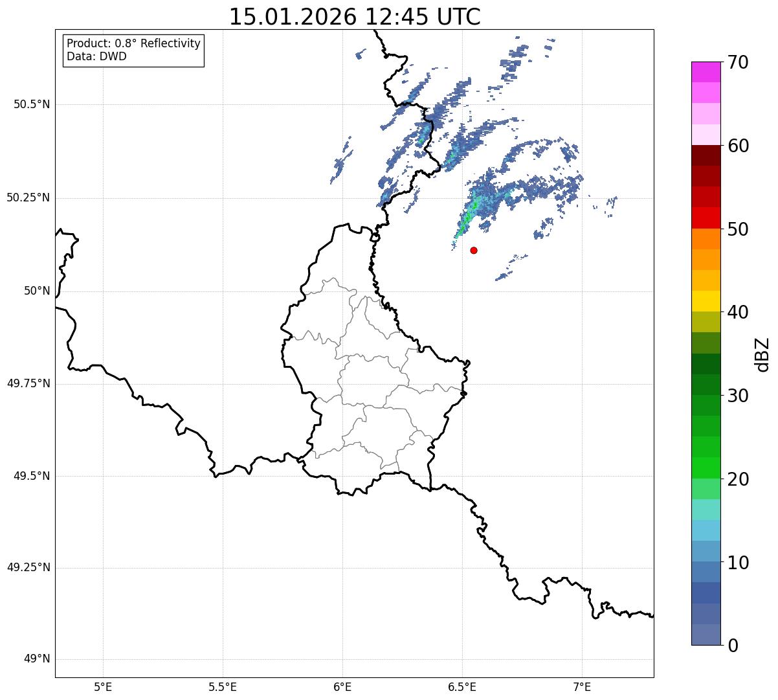Click the "dBZ" colorbar label
This screenshot has width=778, height=700.
(x=762, y=354)
